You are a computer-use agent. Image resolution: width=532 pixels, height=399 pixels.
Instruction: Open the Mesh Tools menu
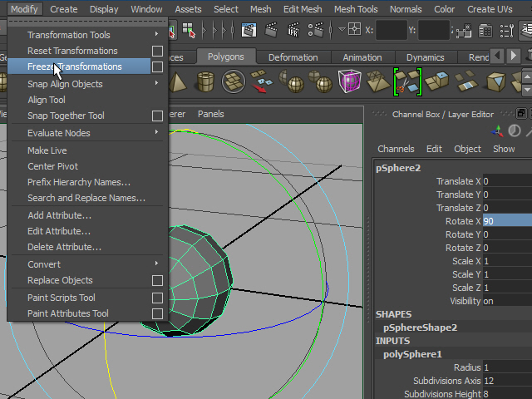356,9
